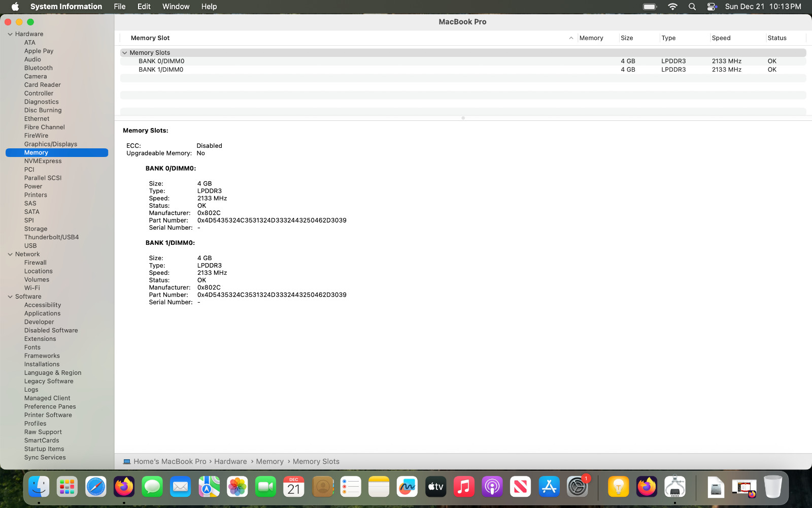Open Contacts app in the Dock
This screenshot has width=812, height=508.
tap(322, 487)
